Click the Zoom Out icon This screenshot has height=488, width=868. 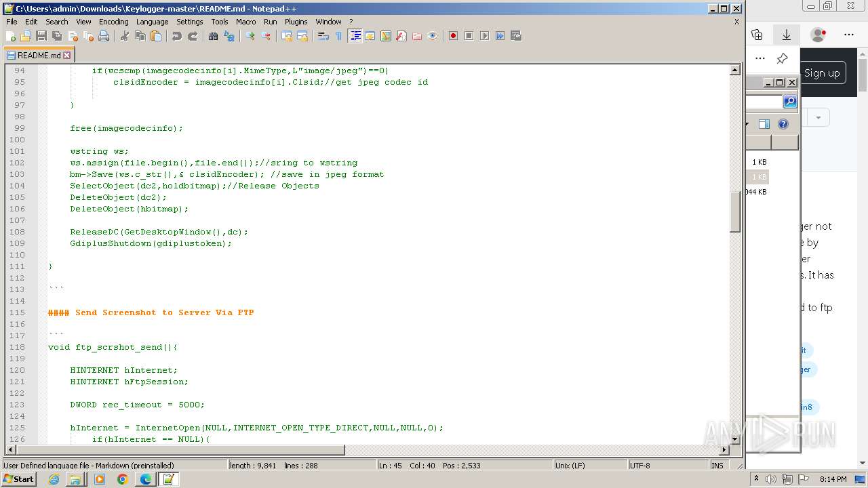[x=266, y=36]
